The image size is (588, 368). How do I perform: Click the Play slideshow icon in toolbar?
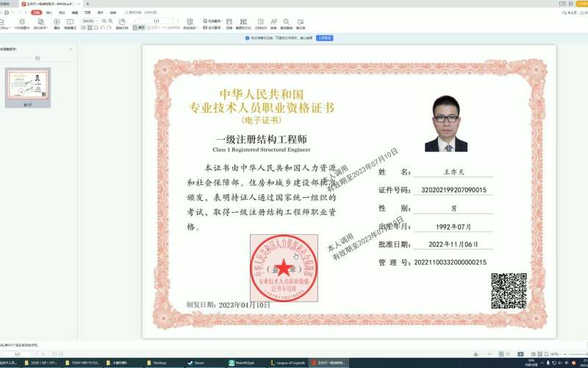pos(57,24)
